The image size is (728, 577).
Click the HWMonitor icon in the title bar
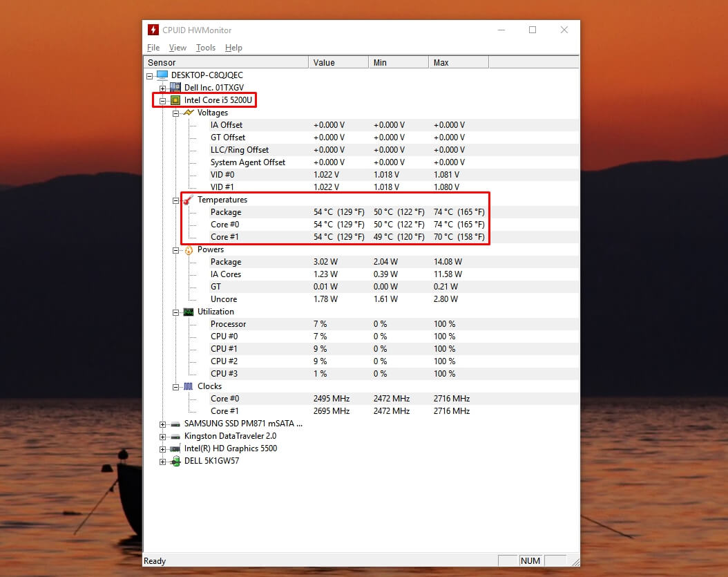pyautogui.click(x=152, y=30)
